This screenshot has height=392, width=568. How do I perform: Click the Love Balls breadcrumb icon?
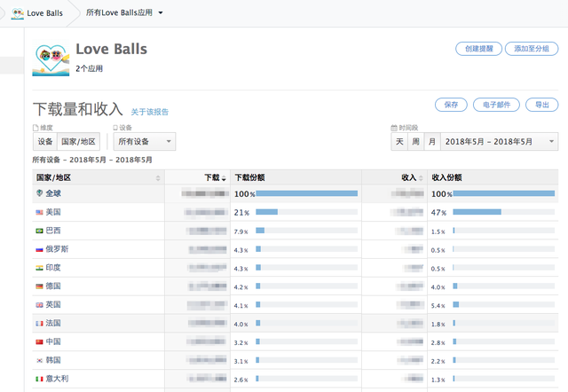point(18,13)
